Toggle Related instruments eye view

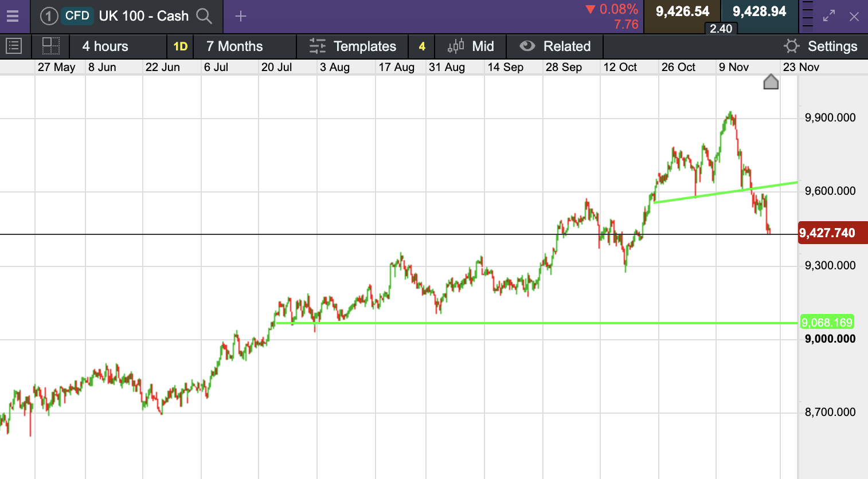click(x=555, y=46)
